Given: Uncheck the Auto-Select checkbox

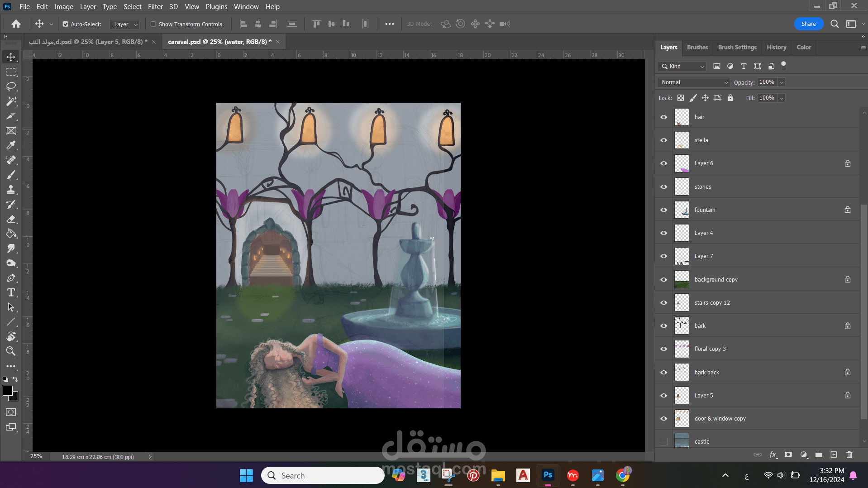Looking at the screenshot, I should point(66,24).
